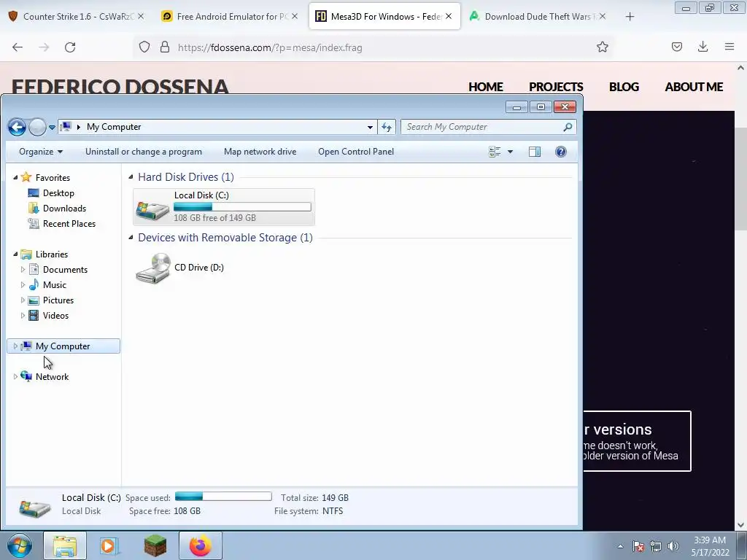
Task: Select Network in navigation pane
Action: coord(52,377)
